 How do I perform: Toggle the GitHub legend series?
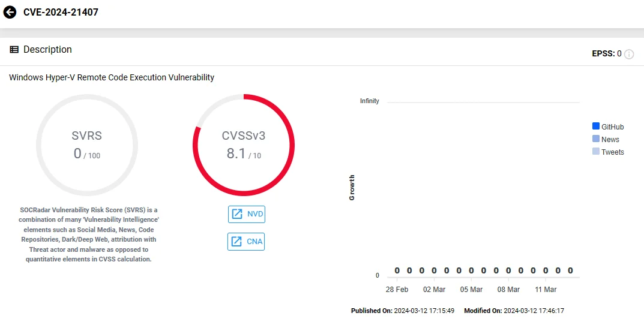pyautogui.click(x=608, y=127)
